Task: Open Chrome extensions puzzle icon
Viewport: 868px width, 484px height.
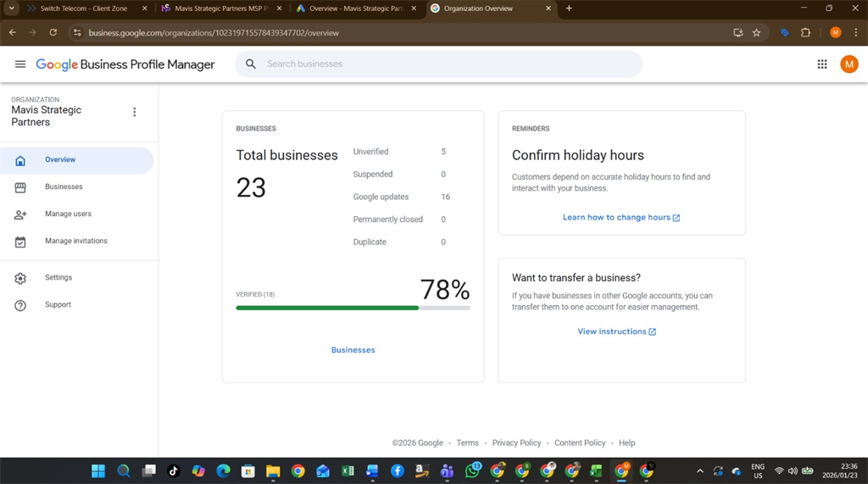Action: point(805,32)
